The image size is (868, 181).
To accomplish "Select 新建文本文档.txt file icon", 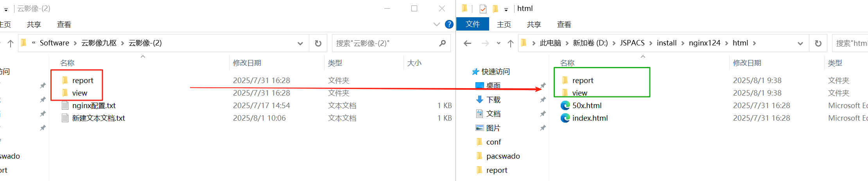I will 65,118.
